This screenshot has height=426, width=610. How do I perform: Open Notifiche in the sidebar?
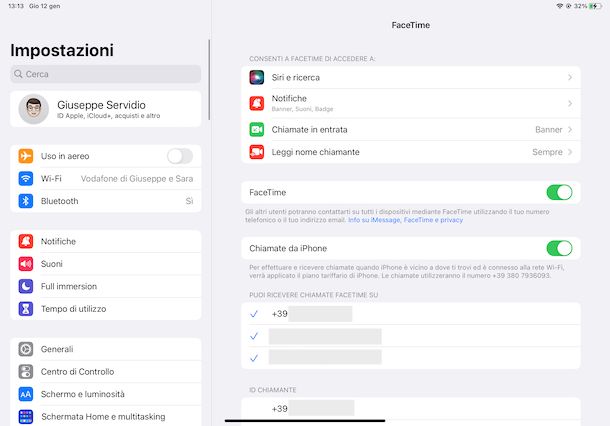(106, 241)
